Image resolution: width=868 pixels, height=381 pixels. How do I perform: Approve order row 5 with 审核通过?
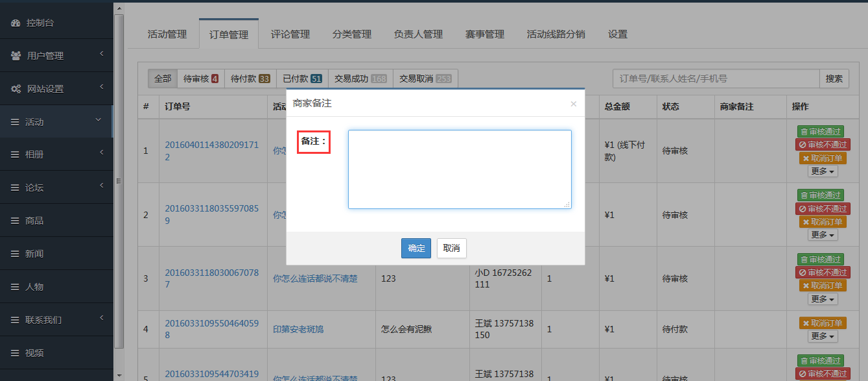tap(820, 361)
